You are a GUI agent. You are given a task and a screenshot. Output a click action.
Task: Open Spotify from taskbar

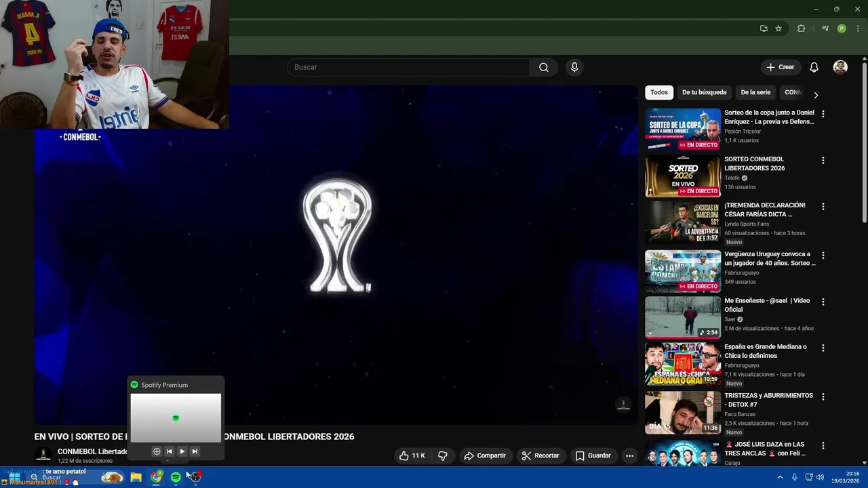point(176,477)
